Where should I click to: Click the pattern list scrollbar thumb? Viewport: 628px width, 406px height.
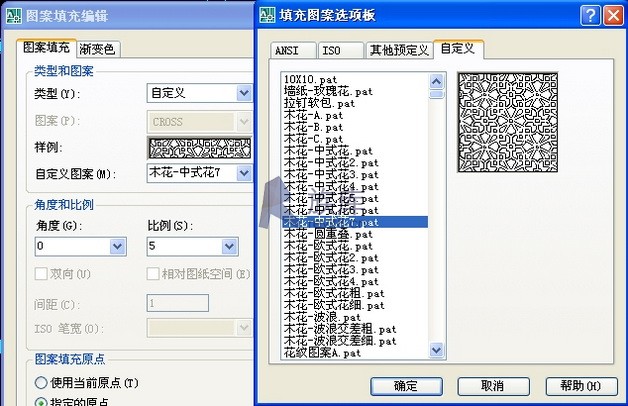tap(437, 94)
